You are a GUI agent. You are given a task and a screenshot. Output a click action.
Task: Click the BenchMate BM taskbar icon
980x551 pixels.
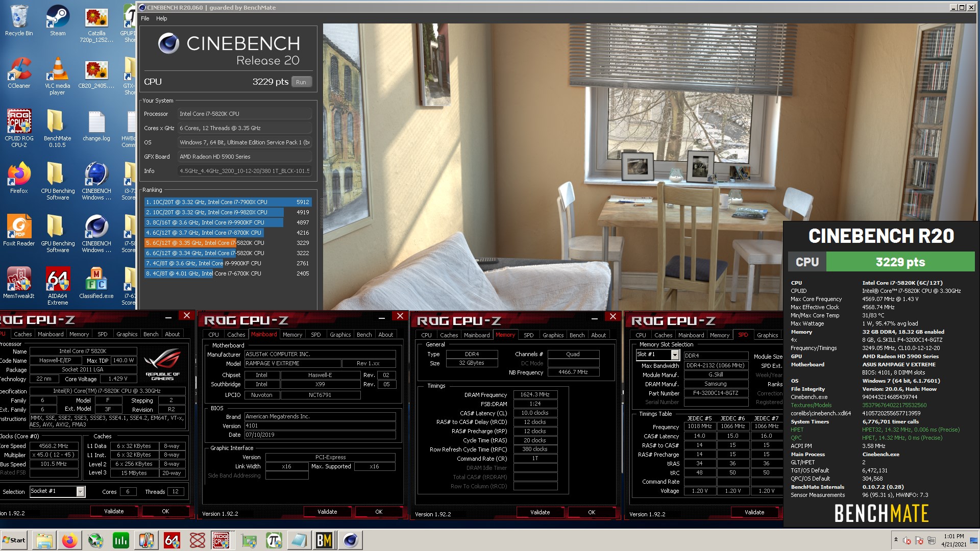click(x=324, y=540)
